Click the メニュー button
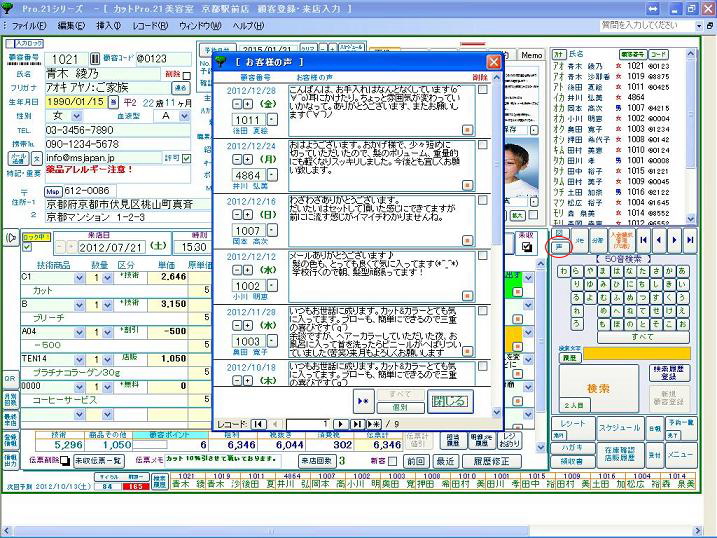 (x=680, y=455)
